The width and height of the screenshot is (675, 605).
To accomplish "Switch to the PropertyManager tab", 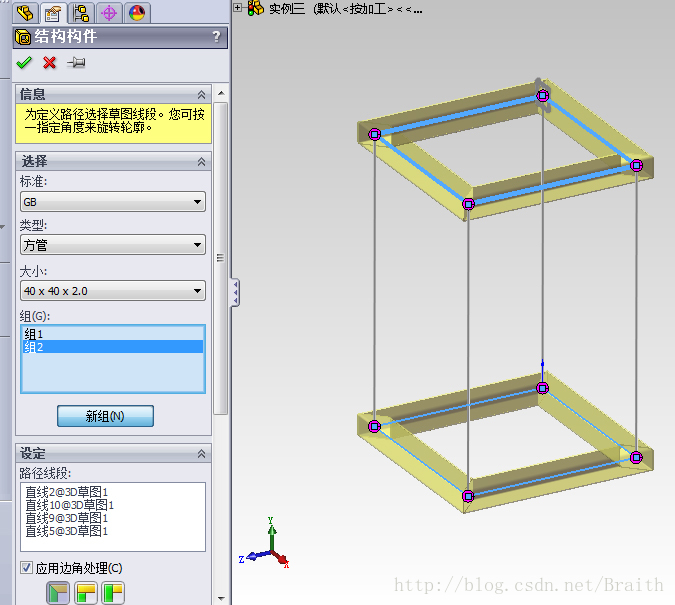I will (53, 13).
